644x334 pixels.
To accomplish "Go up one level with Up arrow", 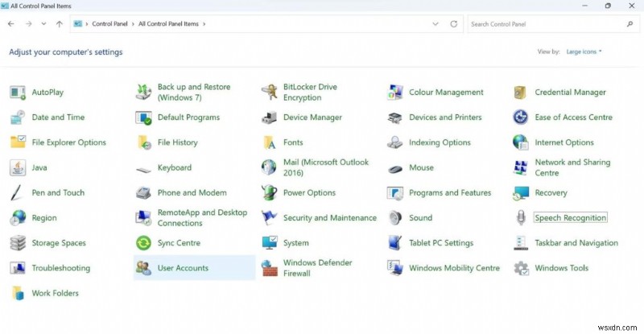I will [60, 24].
